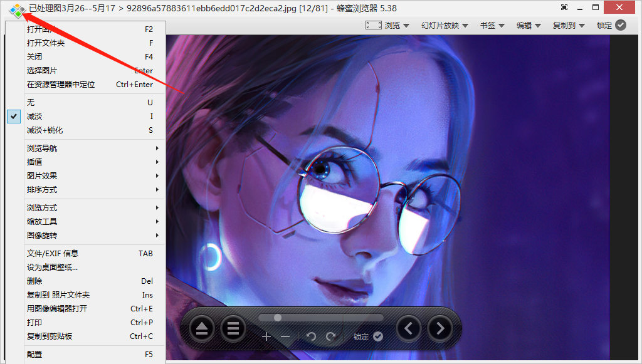Open the three-line menu button on the control bar
Viewport: 642px width, 364px height.
pos(233,328)
